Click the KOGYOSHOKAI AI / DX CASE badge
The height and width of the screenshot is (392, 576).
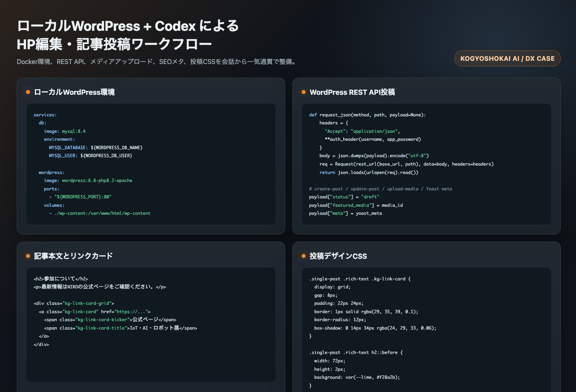point(507,58)
